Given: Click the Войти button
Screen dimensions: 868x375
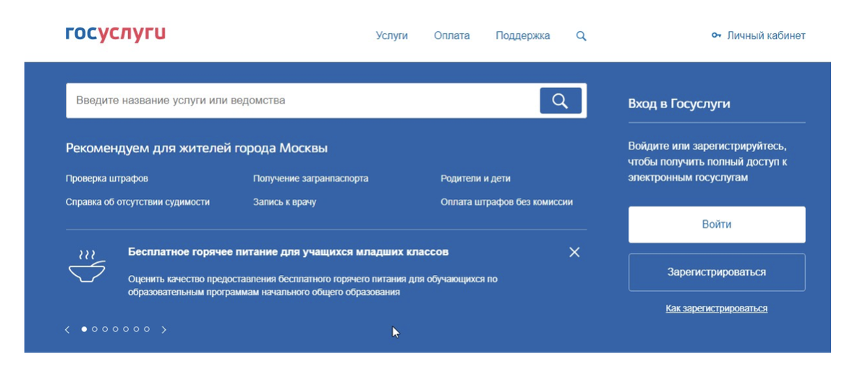Looking at the screenshot, I should 717,224.
